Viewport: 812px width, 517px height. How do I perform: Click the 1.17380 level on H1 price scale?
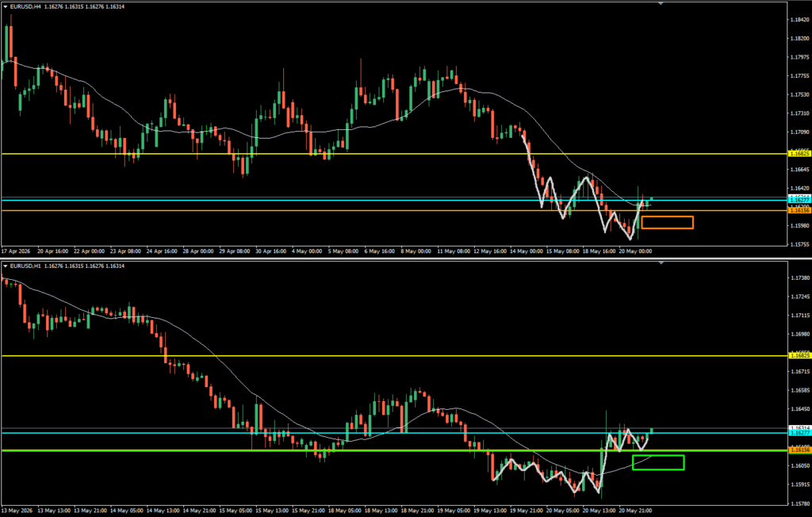[799, 278]
